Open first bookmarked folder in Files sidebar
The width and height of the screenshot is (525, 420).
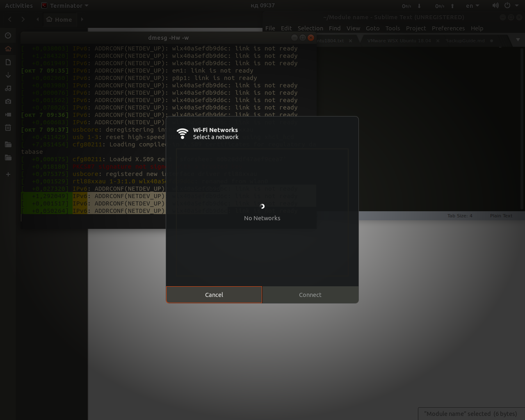[x=8, y=144]
